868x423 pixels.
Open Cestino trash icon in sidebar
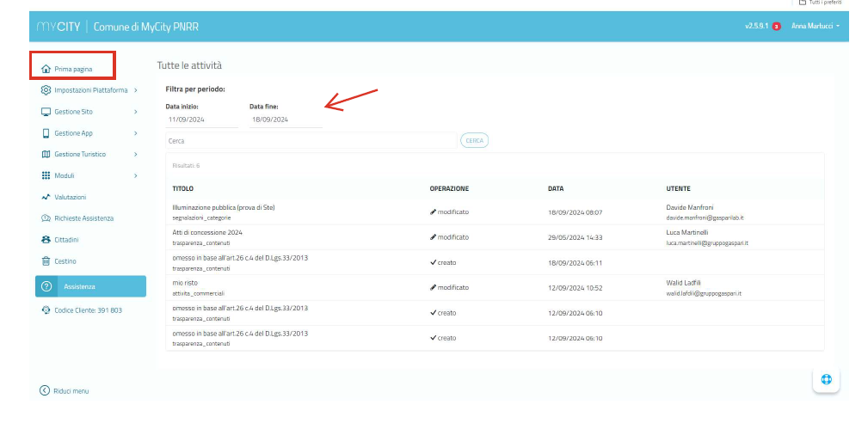pyautogui.click(x=46, y=261)
